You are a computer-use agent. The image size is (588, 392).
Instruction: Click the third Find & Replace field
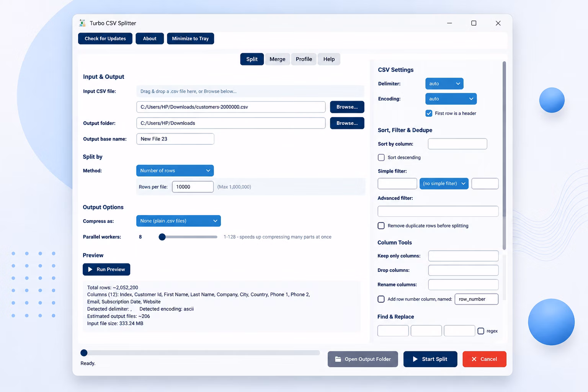click(x=459, y=331)
